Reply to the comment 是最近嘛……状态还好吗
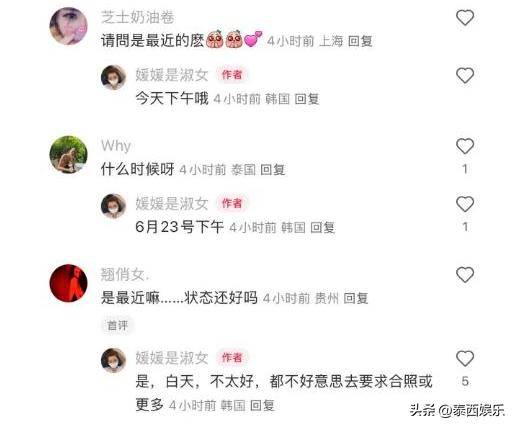Viewport: 517px width, 429px height. 356,298
